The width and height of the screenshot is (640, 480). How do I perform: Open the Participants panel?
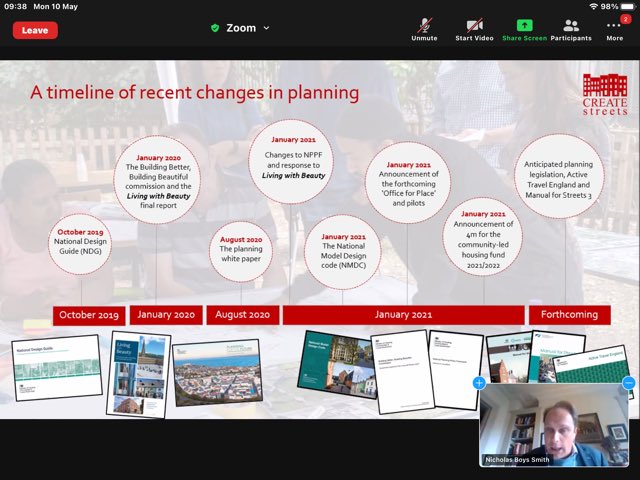[571, 30]
